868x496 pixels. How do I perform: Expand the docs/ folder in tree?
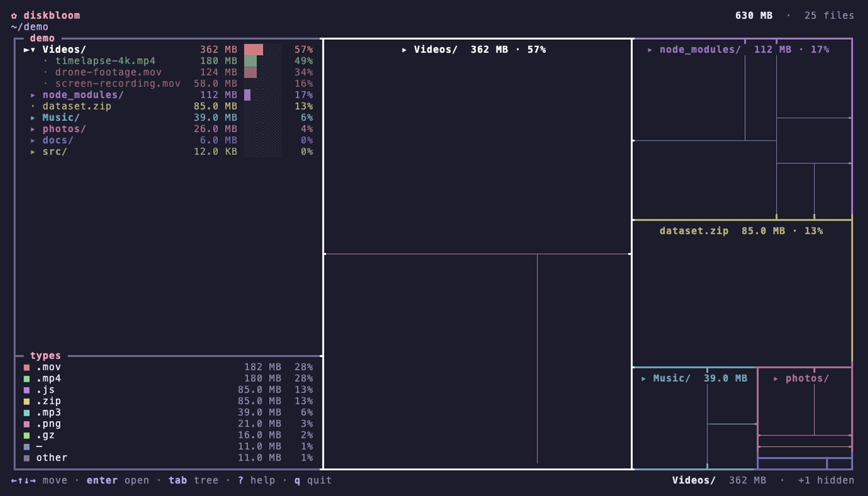(x=33, y=140)
